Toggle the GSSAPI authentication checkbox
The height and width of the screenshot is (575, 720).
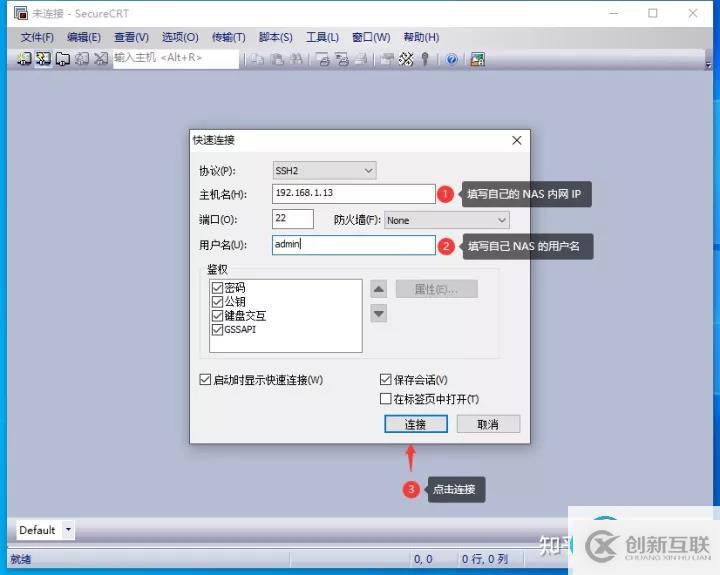(217, 329)
